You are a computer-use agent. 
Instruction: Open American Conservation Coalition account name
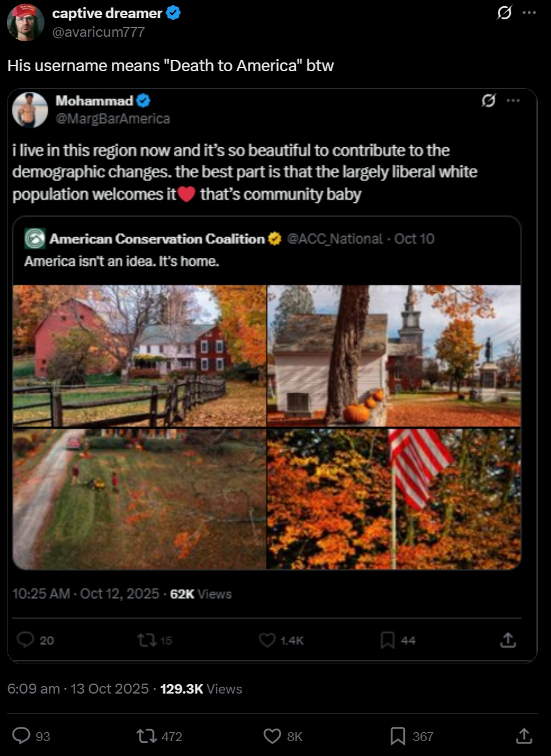click(x=157, y=239)
